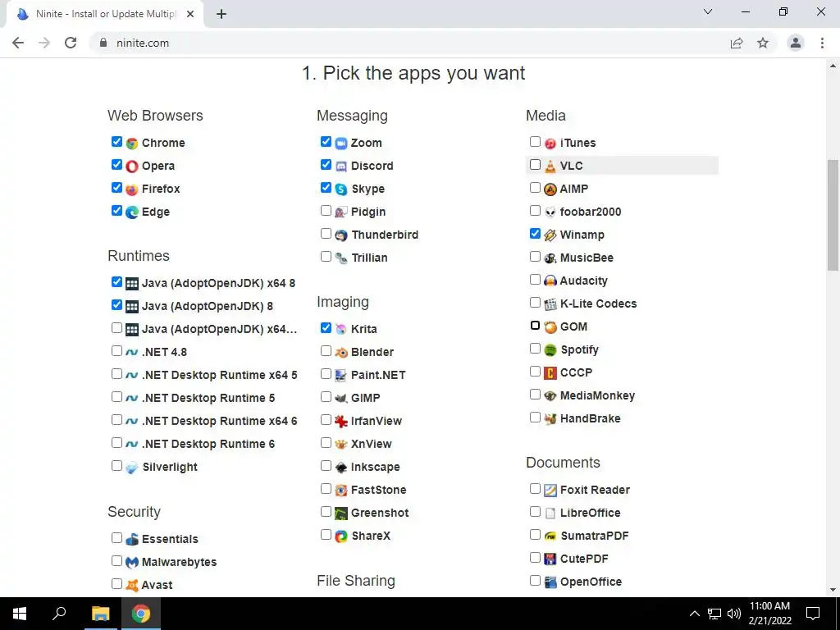Open the tab search chevron in title bar

click(708, 11)
